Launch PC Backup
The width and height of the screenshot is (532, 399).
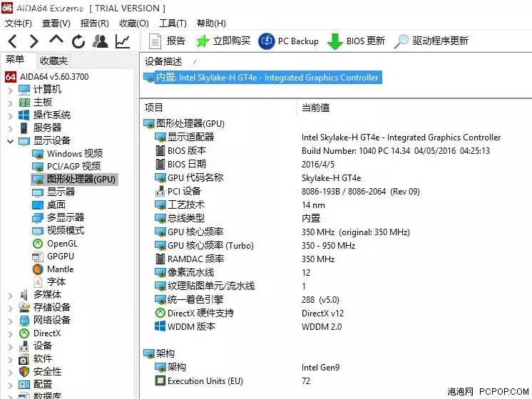point(288,41)
